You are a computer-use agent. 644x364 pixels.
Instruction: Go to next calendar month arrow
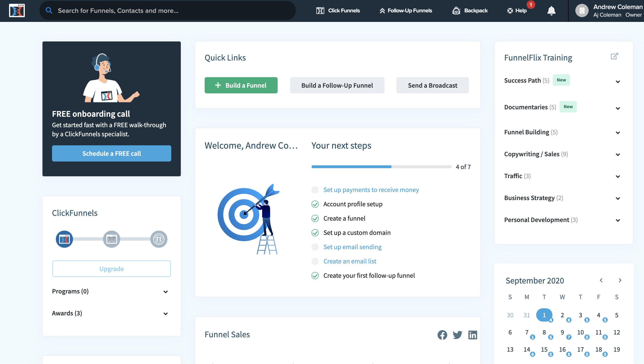click(x=620, y=280)
